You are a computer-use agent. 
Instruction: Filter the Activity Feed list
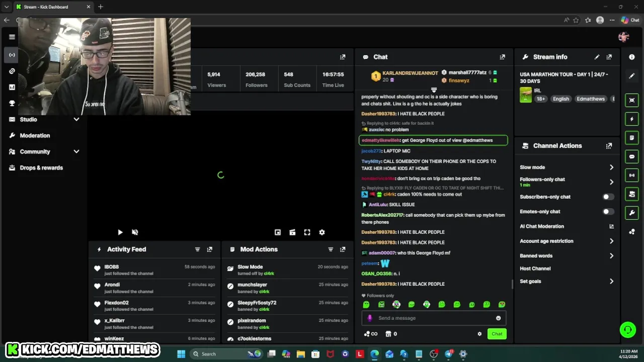[x=197, y=249]
